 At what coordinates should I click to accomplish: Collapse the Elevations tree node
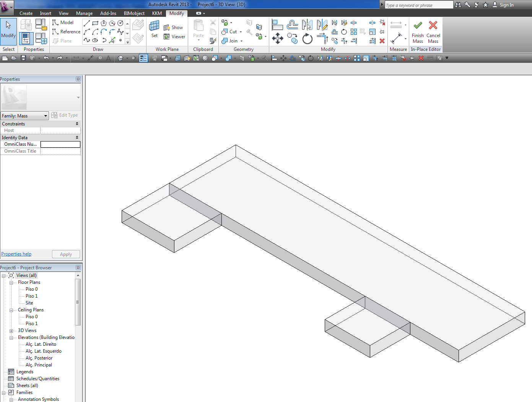tap(11, 338)
